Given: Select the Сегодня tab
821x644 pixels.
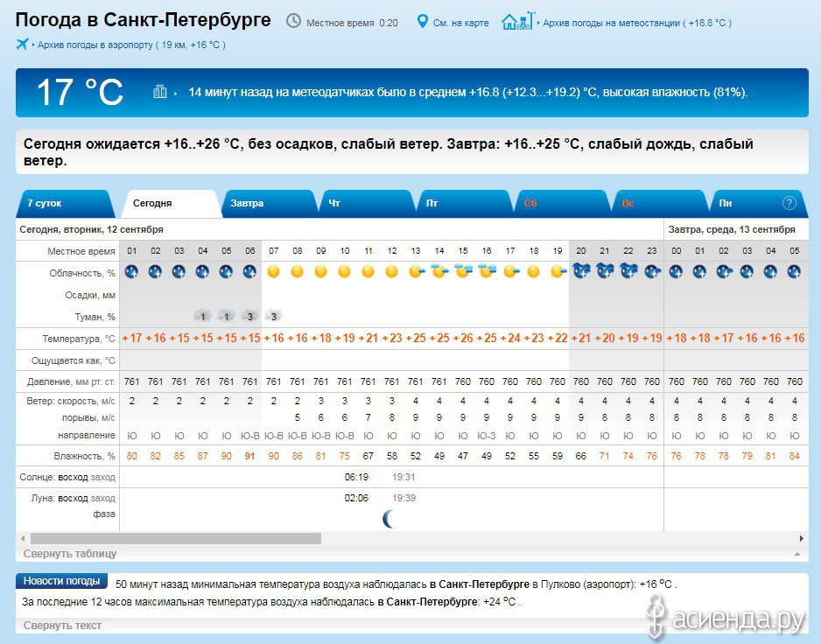Looking at the screenshot, I should pos(172,204).
